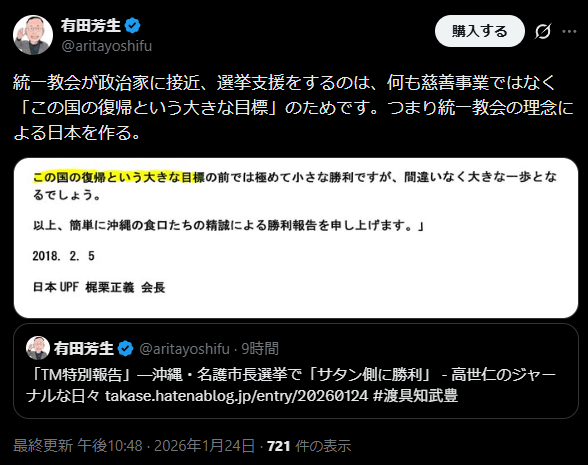Click the yellow highlighted text in image
The width and height of the screenshot is (588, 465).
pos(119,177)
